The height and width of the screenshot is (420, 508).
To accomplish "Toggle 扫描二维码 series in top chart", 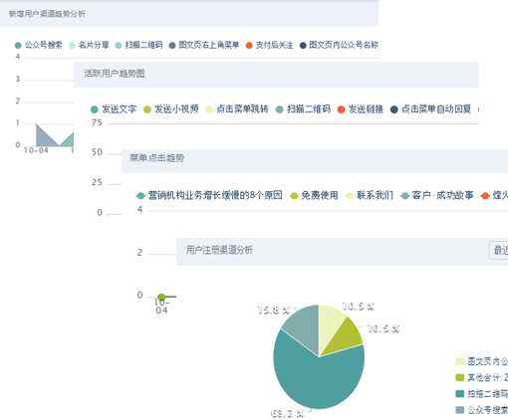I will point(138,45).
